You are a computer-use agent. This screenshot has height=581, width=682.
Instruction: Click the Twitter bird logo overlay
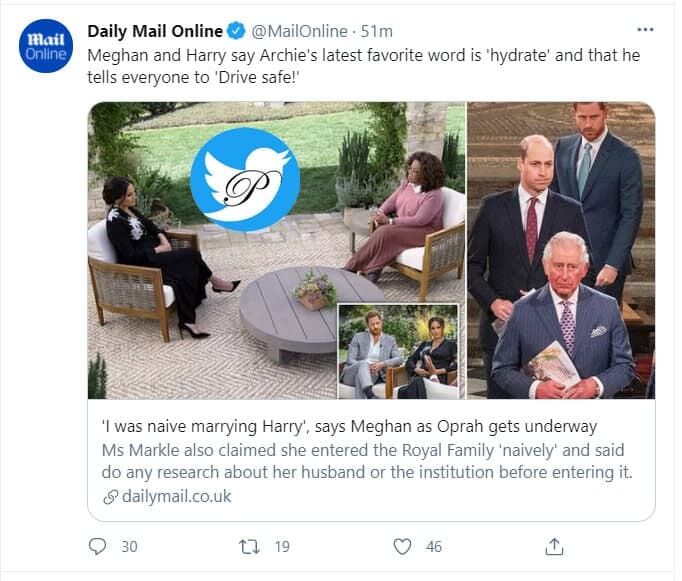(245, 180)
